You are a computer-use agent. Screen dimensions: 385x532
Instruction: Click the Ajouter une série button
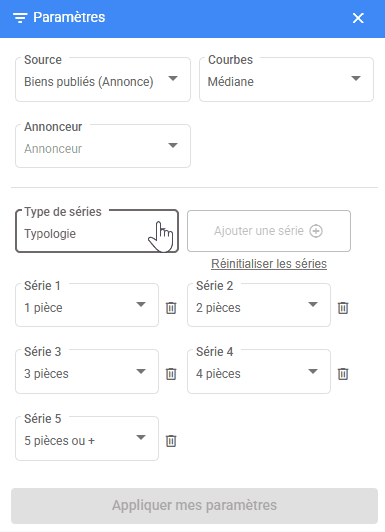pyautogui.click(x=269, y=231)
